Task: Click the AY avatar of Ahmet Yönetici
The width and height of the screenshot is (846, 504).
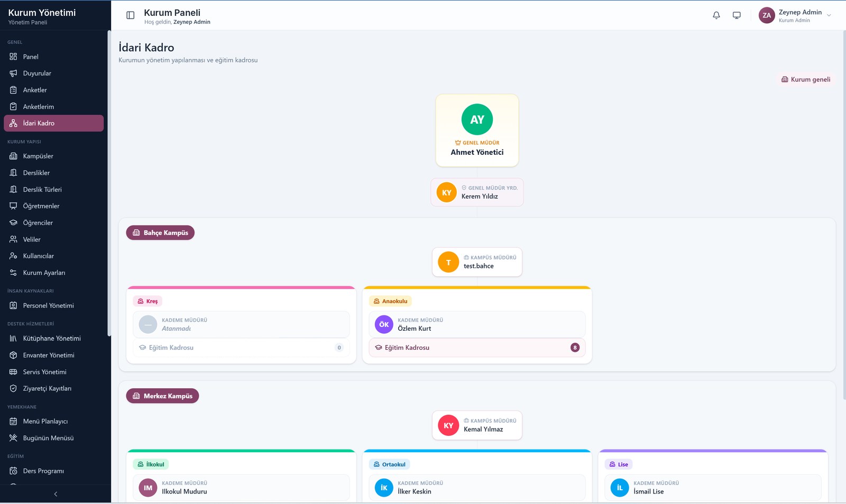Action: click(477, 119)
